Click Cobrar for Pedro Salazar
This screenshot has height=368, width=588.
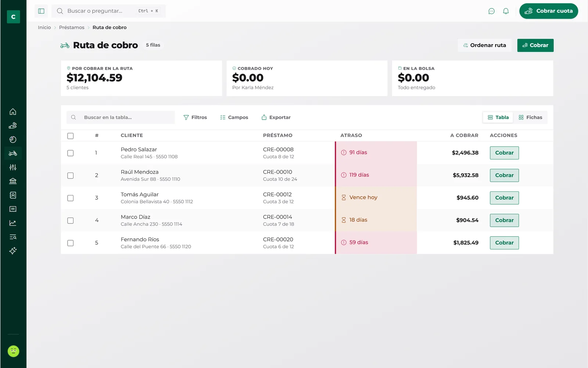(504, 153)
